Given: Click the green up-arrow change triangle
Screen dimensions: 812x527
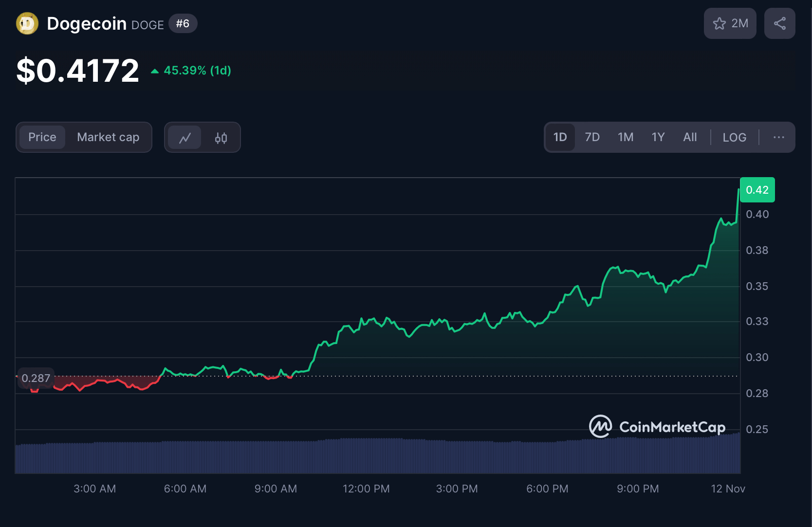Looking at the screenshot, I should [x=155, y=71].
